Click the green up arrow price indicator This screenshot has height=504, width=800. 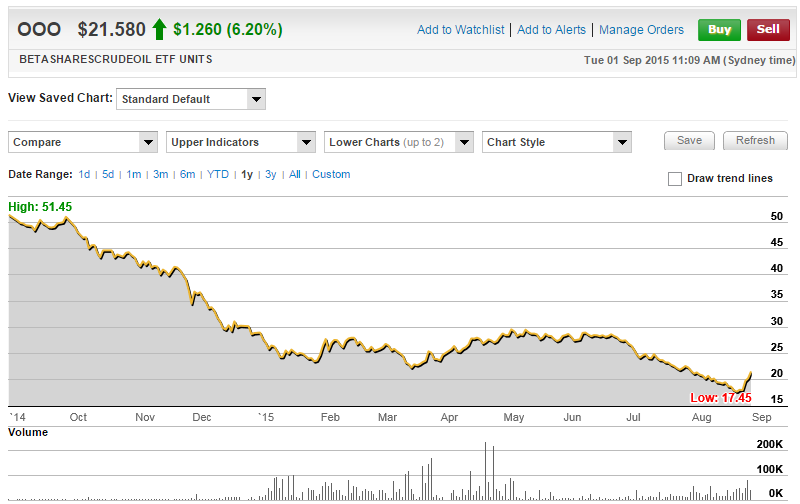pyautogui.click(x=159, y=29)
